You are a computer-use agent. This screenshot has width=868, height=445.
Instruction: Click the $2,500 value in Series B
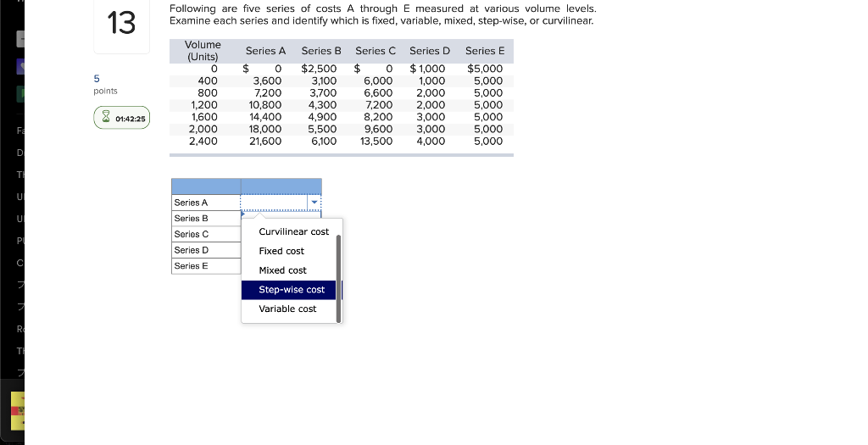319,69
